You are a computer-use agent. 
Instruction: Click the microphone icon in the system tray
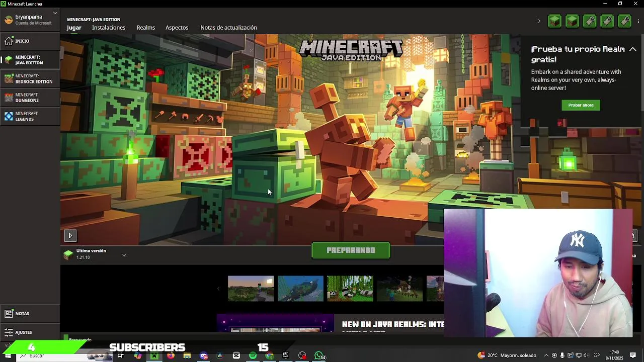(562, 355)
